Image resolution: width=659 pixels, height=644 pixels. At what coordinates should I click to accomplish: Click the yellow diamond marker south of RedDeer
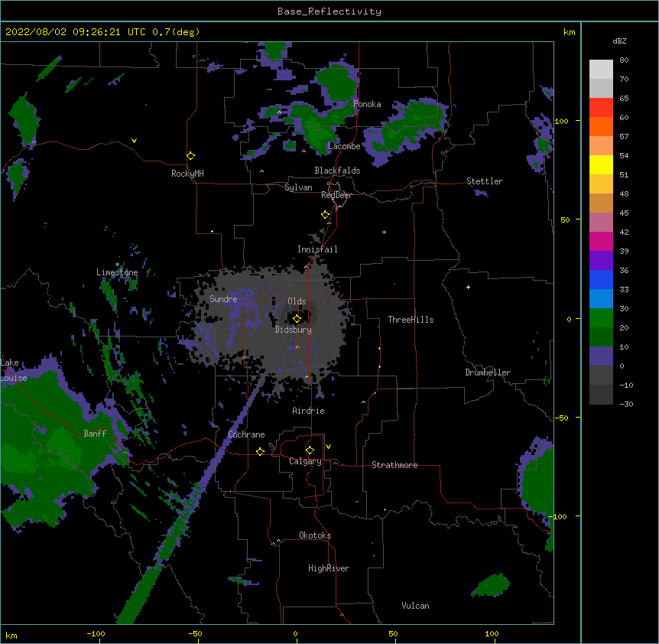pos(326,215)
